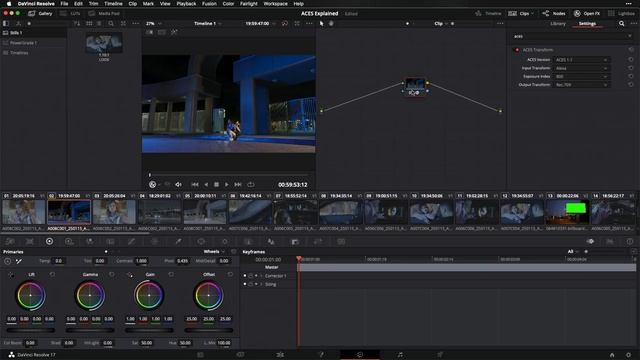The width and height of the screenshot is (640, 360).
Task: Toggle the Gallery panel button
Action: tap(40, 13)
